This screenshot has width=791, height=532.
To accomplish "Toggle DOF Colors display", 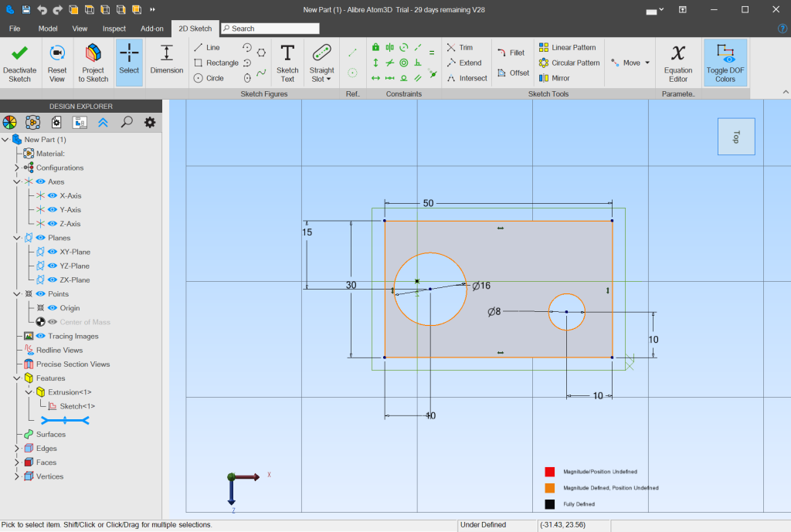I will 725,62.
